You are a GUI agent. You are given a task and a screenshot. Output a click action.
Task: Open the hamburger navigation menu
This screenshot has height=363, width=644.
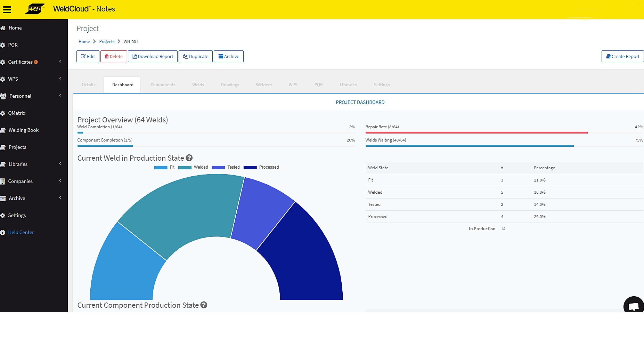[7, 9]
